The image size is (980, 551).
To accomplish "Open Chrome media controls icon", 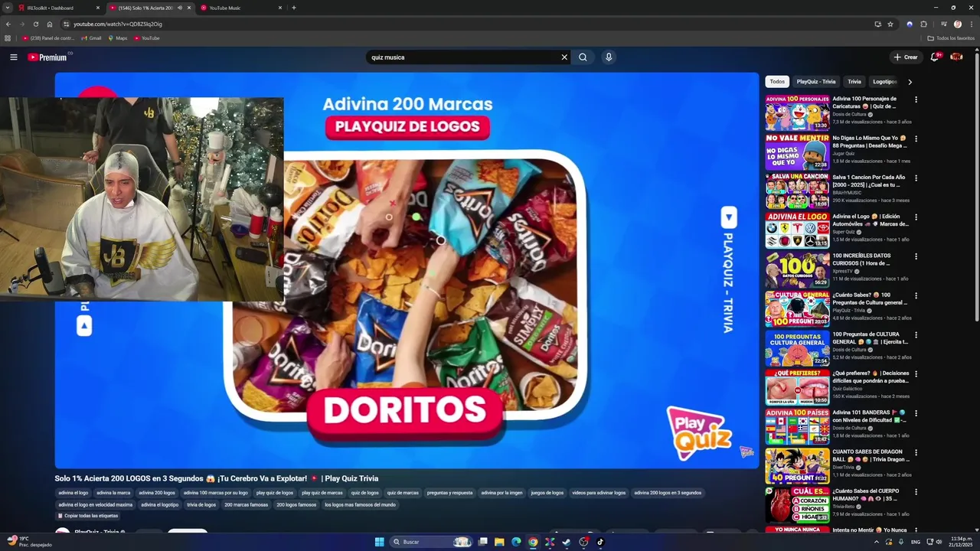I will pos(942,24).
